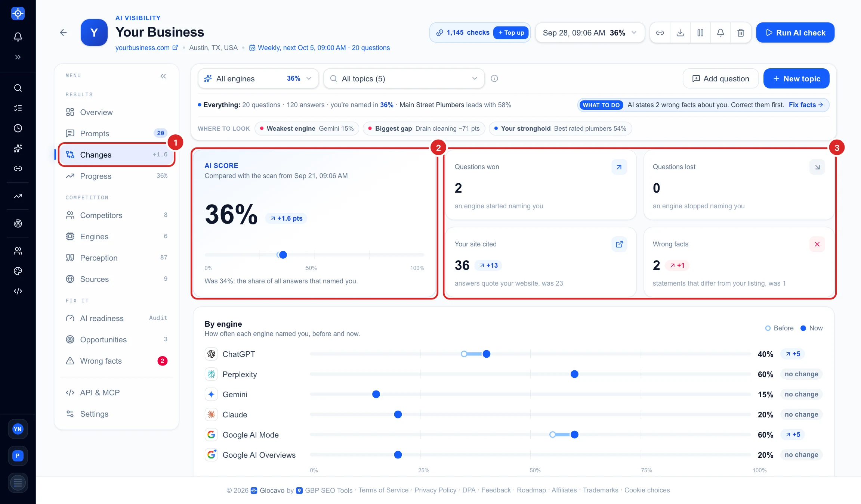Click the Weakest engine Gemini 15% chip
This screenshot has height=504, width=861.
(306, 128)
